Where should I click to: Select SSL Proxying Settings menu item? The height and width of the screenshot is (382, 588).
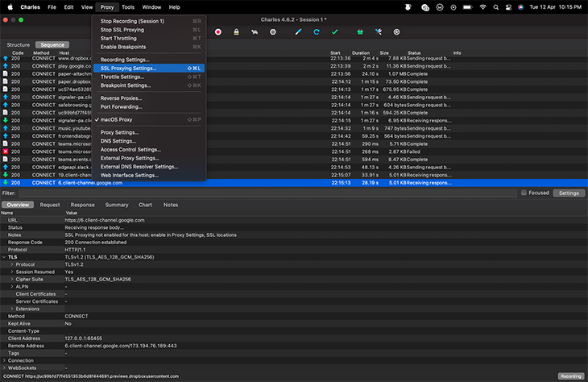(128, 68)
